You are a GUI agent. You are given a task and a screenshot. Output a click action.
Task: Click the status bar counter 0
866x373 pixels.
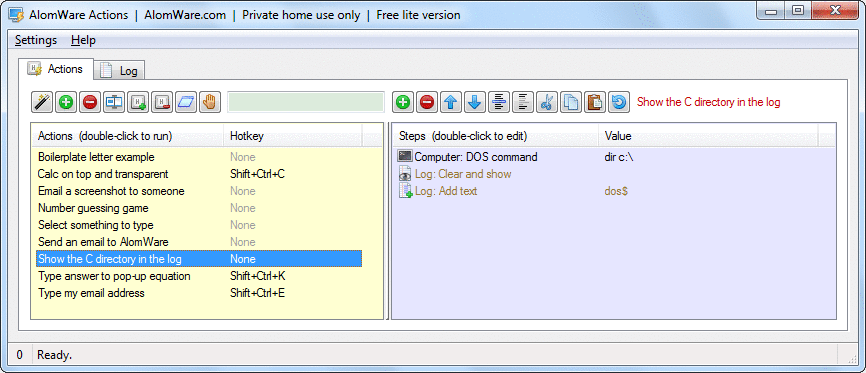click(20, 355)
